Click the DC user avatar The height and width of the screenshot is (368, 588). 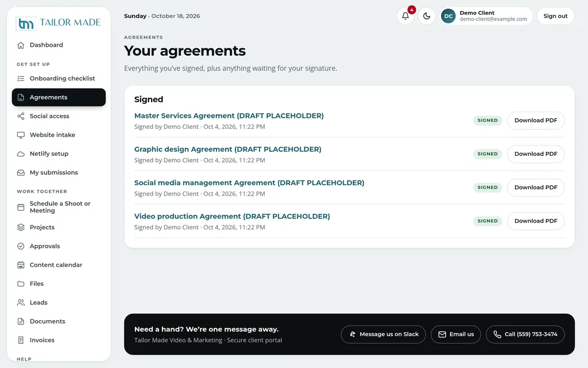[x=448, y=16]
